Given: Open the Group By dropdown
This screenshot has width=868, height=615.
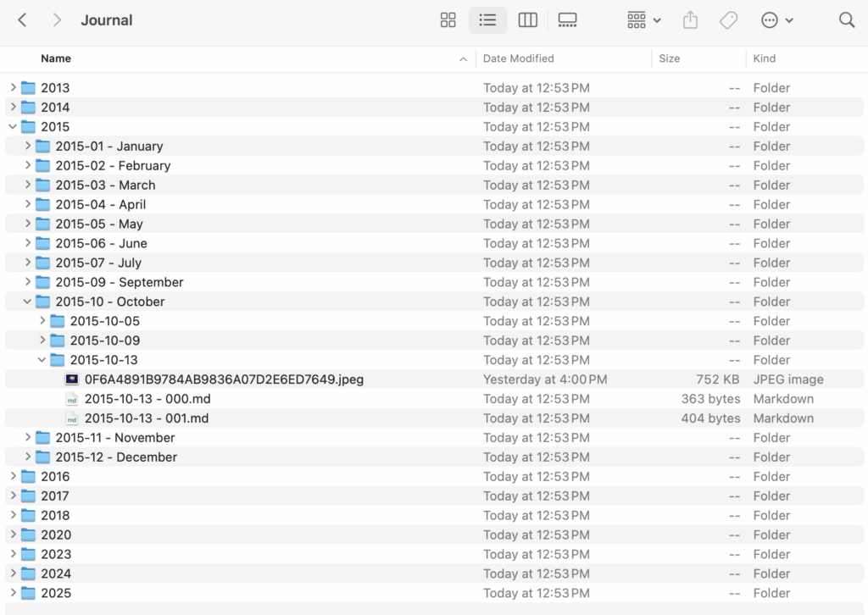Looking at the screenshot, I should 643,20.
